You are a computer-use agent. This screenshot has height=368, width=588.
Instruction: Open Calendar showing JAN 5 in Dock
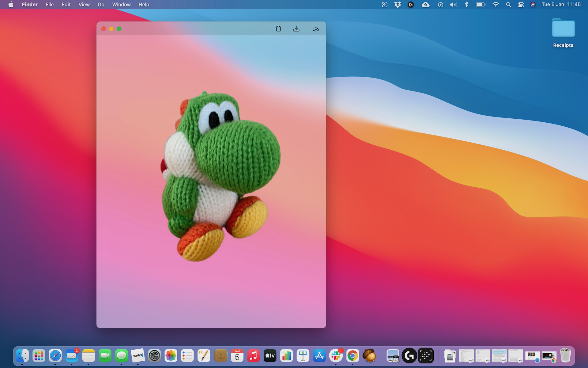(x=237, y=356)
